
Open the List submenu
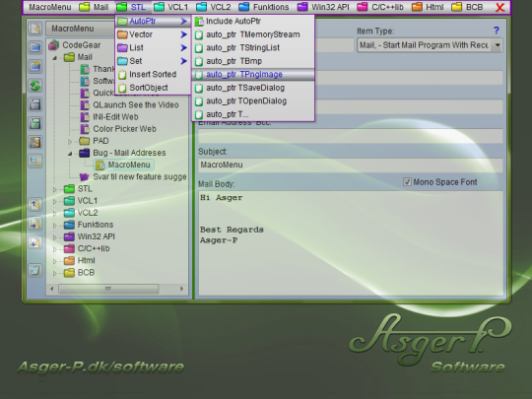(x=153, y=48)
